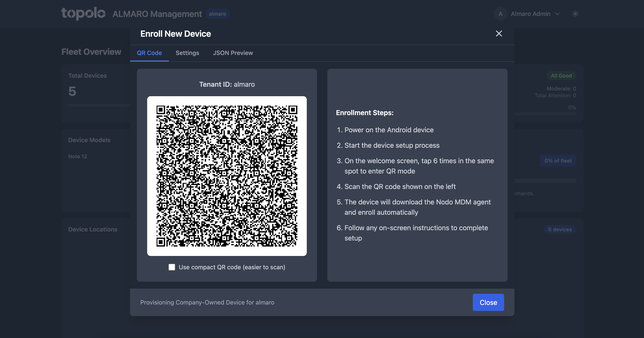Enable the compact QR code checkbox
The image size is (644, 338).
(172, 267)
